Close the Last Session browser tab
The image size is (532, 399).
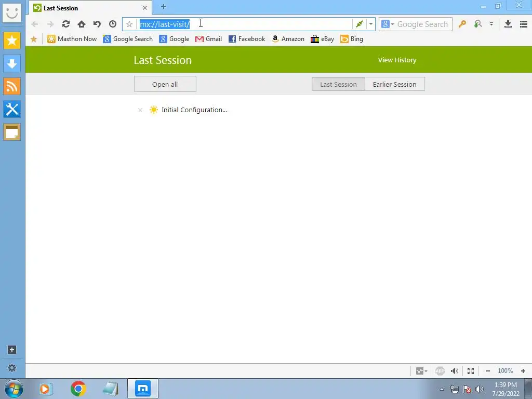(x=145, y=8)
